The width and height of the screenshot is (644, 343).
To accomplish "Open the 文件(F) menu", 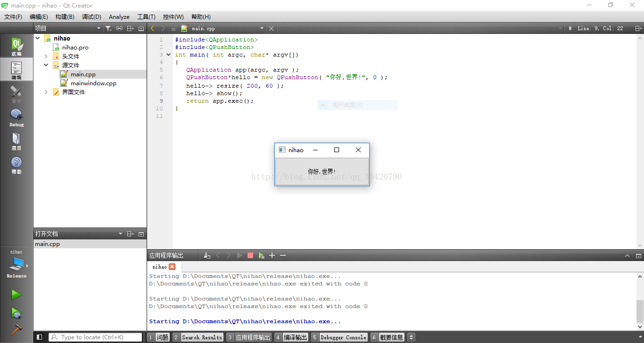I will click(x=13, y=16).
